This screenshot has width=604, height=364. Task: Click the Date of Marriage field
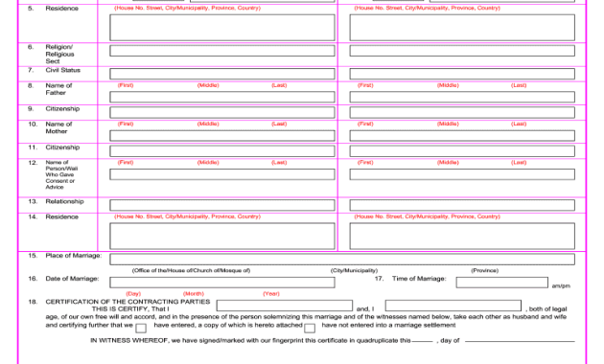click(x=222, y=283)
